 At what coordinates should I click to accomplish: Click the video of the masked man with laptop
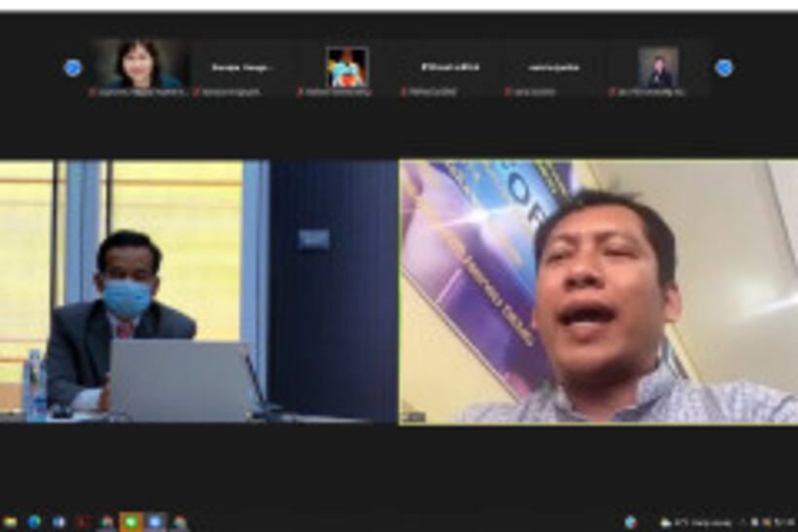(199, 292)
